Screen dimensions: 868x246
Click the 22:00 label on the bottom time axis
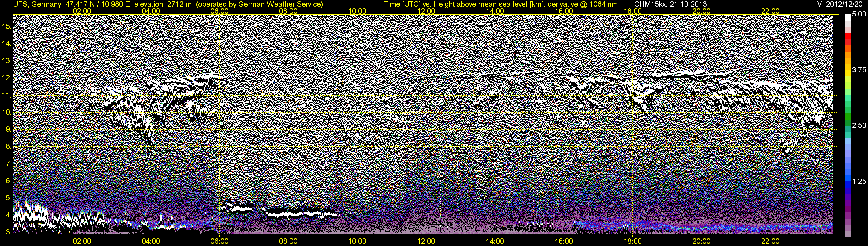pyautogui.click(x=770, y=241)
